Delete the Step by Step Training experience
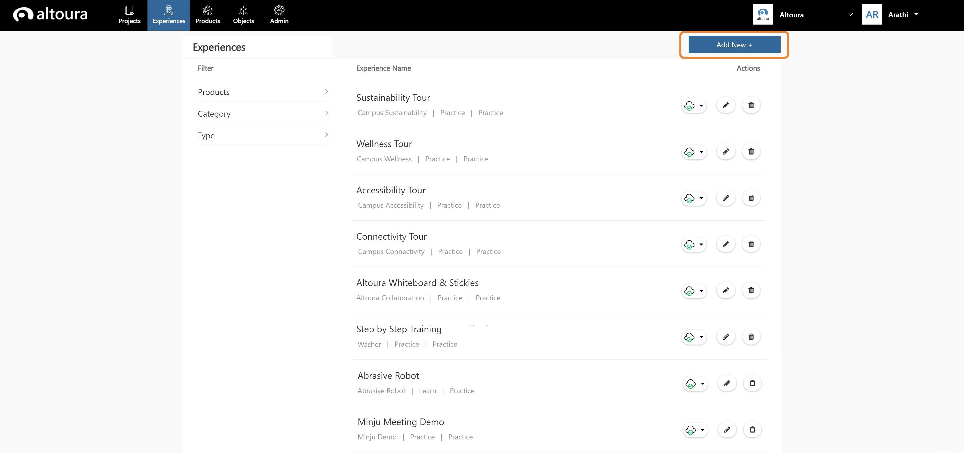 point(751,337)
